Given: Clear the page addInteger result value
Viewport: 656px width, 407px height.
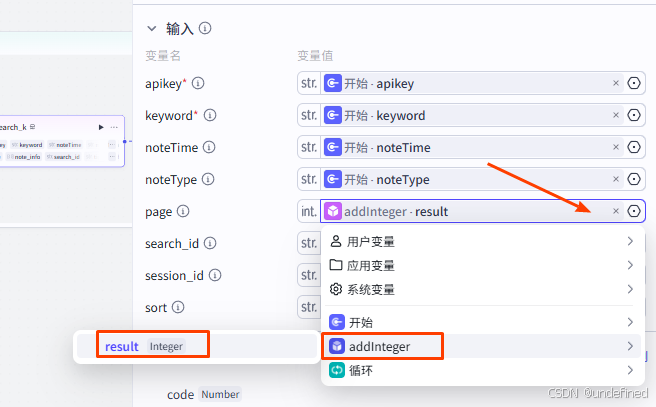Looking at the screenshot, I should click(616, 211).
